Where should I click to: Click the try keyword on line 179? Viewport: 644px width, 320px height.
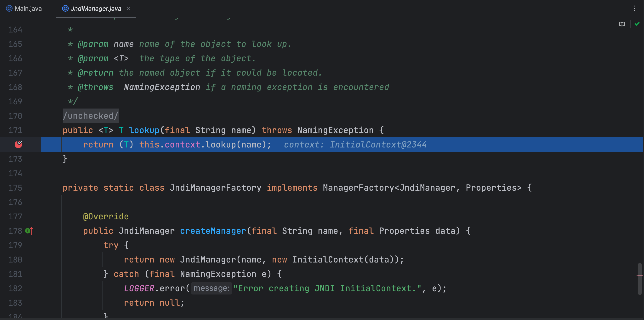111,245
